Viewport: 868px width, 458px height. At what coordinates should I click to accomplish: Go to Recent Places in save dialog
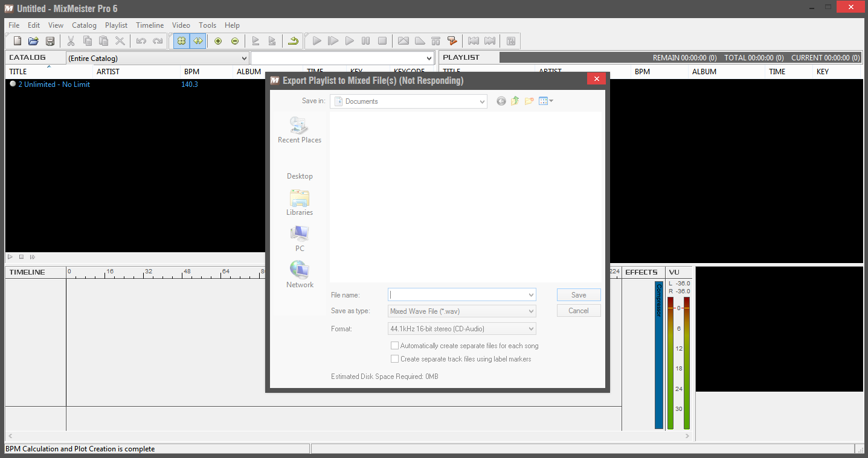click(x=300, y=130)
